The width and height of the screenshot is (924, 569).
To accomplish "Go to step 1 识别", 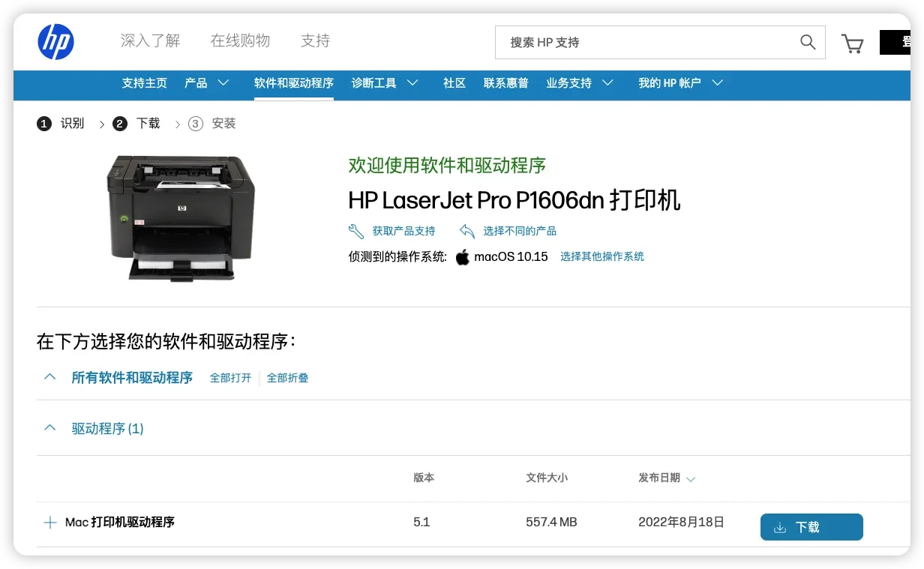I will [x=61, y=124].
